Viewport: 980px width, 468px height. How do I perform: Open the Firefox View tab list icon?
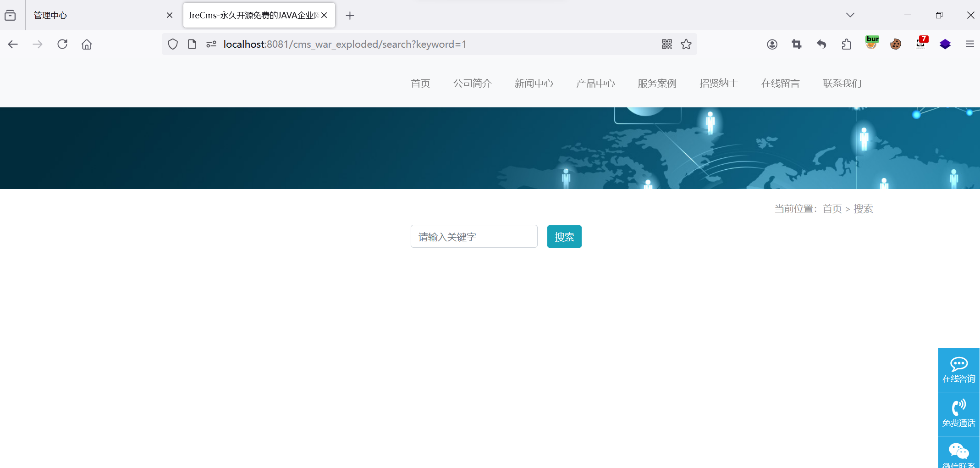pos(10,16)
